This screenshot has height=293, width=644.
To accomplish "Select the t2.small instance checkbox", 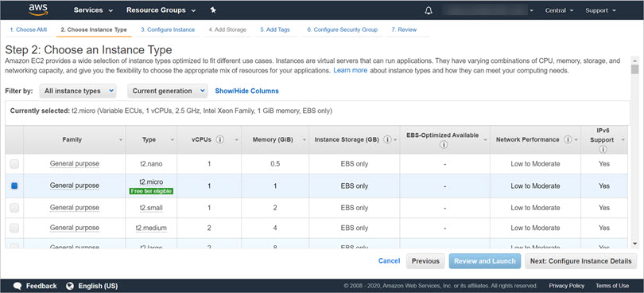I will point(14,208).
